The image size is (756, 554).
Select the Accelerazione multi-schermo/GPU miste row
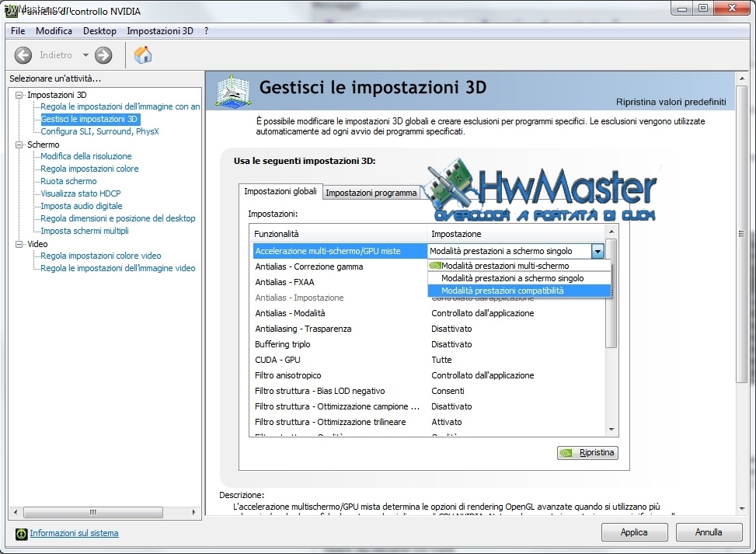[x=340, y=251]
